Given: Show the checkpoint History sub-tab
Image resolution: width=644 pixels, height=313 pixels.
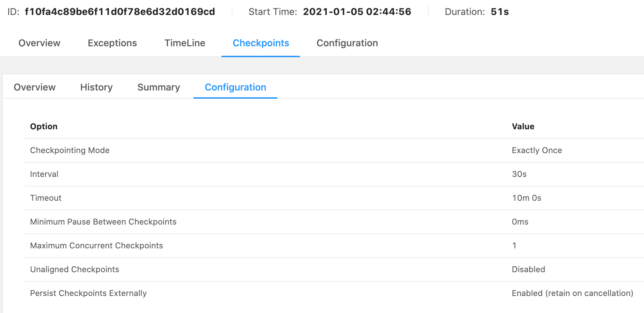Looking at the screenshot, I should click(x=96, y=87).
